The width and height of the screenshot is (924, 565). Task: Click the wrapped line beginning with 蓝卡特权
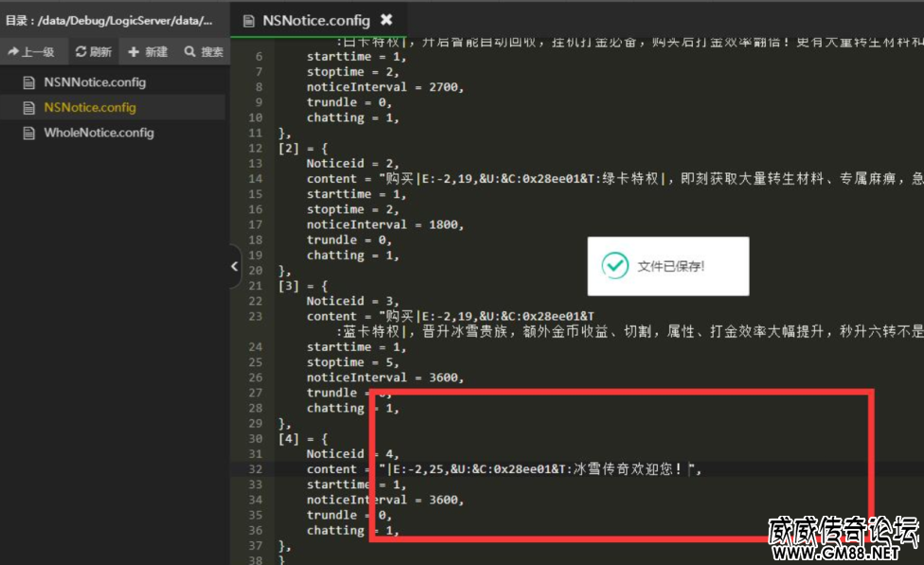(x=630, y=331)
